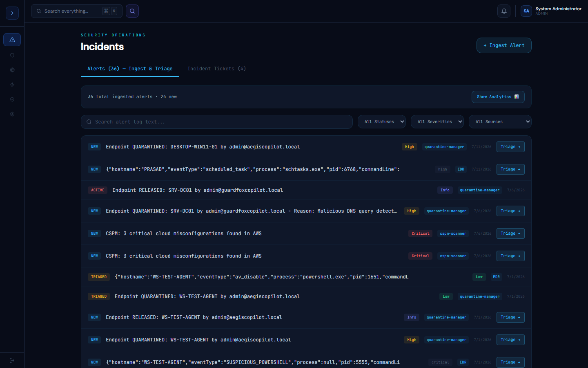
Task: Triage the WS-TEST-AGENT quarantined High alert
Action: click(x=510, y=340)
